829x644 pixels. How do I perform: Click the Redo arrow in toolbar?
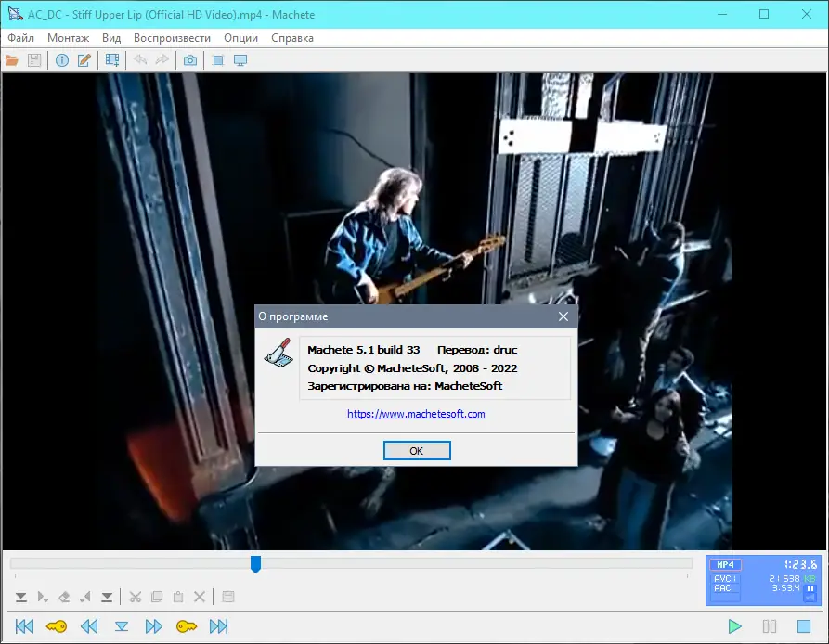click(162, 59)
